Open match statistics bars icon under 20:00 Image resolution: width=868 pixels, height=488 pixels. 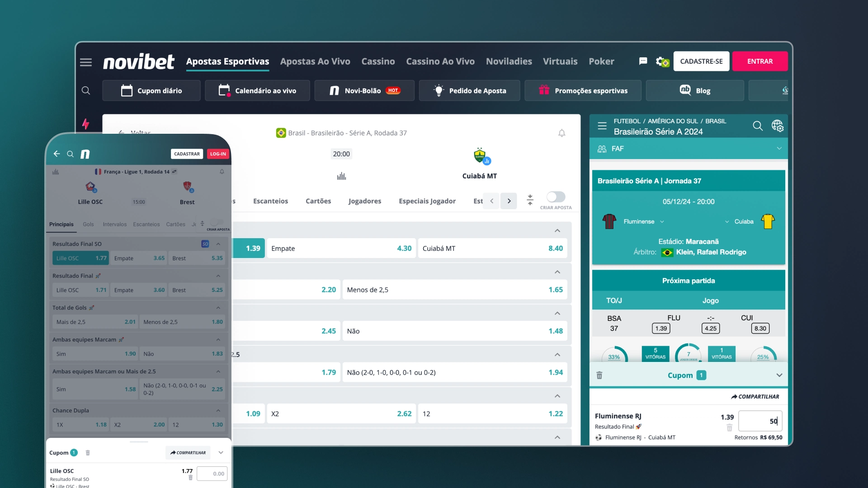[341, 176]
